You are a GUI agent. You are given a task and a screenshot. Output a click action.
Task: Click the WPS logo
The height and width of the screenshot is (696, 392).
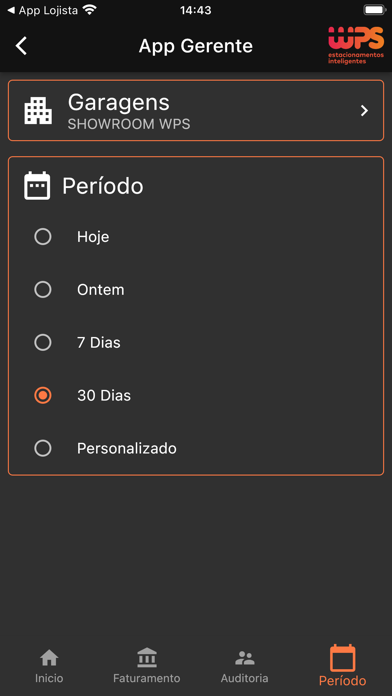(x=356, y=45)
